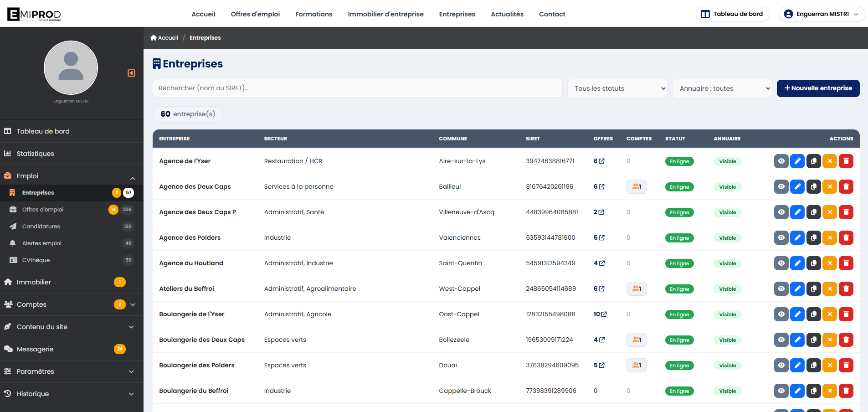
Task: Open Formations in top navigation
Action: (313, 14)
